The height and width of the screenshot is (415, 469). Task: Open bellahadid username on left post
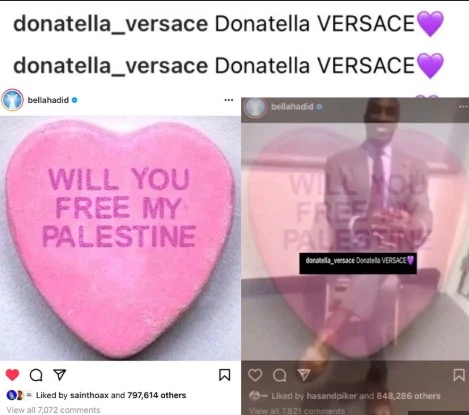48,100
